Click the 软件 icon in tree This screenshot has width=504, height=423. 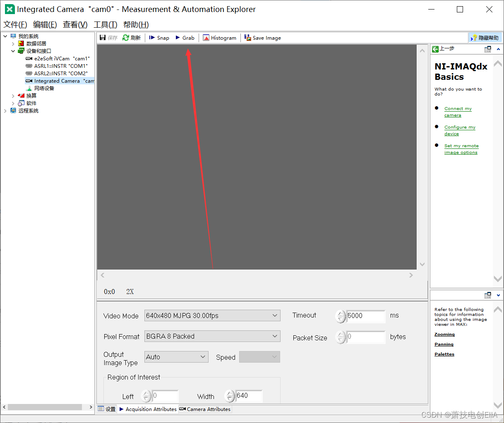pos(21,103)
